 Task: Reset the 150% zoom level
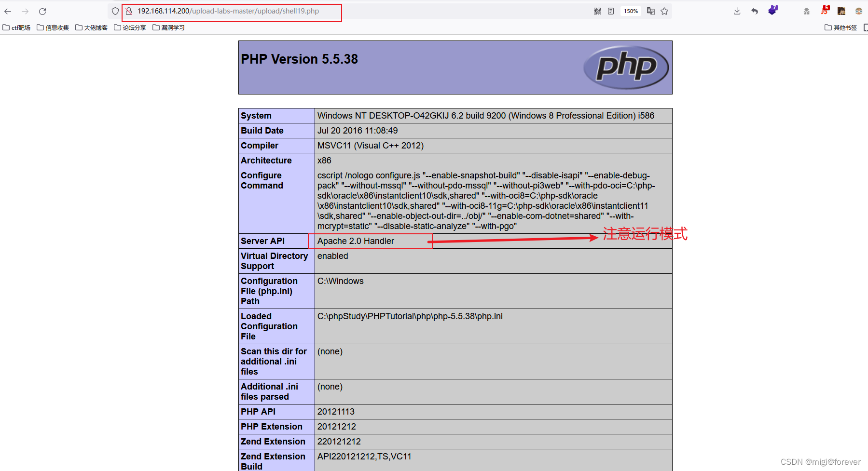point(631,11)
